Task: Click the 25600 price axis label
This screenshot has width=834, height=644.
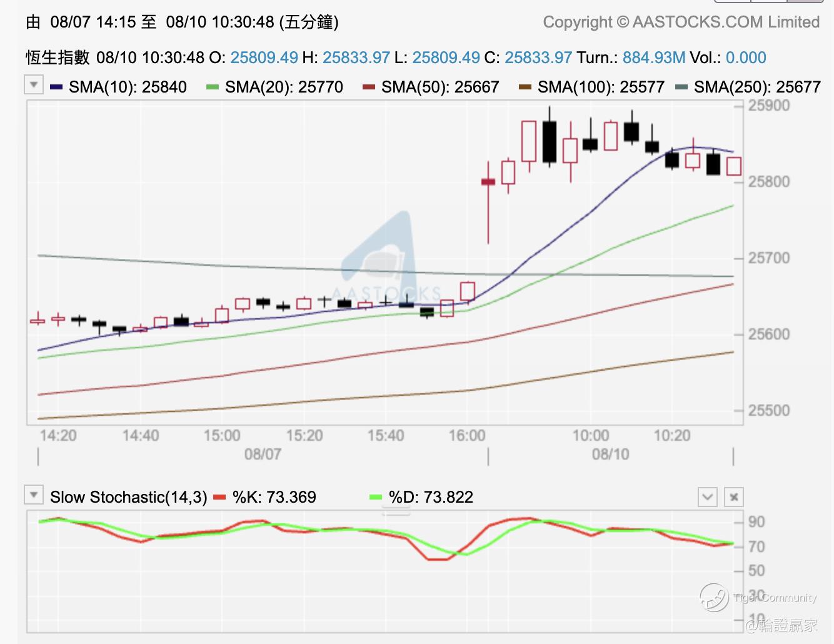Action: point(769,334)
